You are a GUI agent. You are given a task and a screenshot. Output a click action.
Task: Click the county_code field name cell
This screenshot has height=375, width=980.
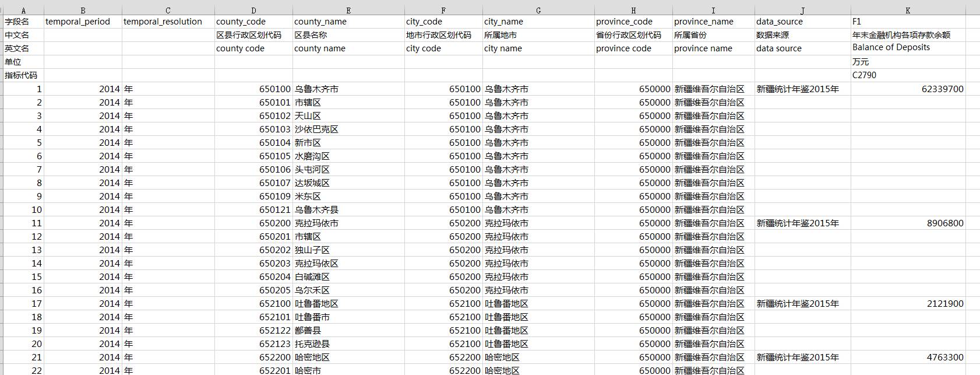coord(253,22)
